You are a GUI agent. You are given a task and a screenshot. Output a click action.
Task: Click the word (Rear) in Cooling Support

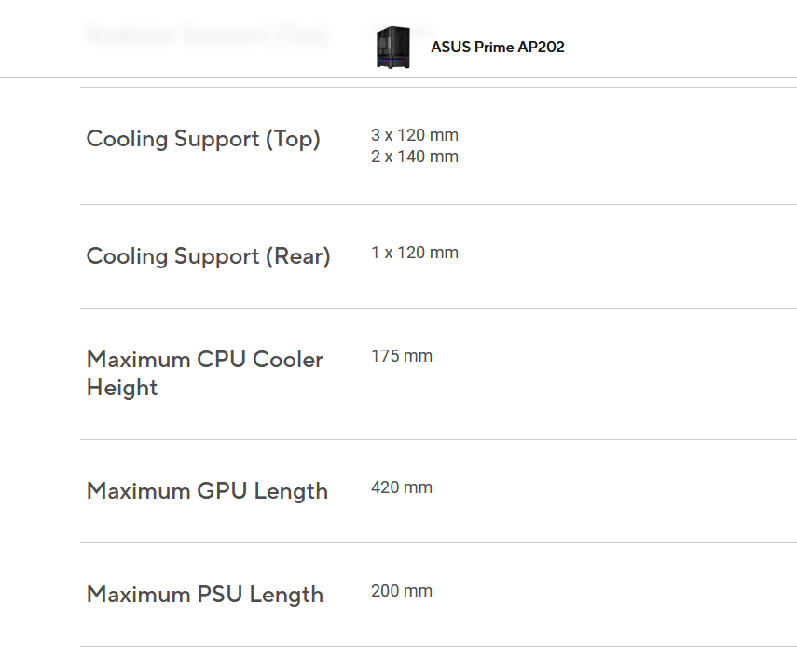coord(297,256)
